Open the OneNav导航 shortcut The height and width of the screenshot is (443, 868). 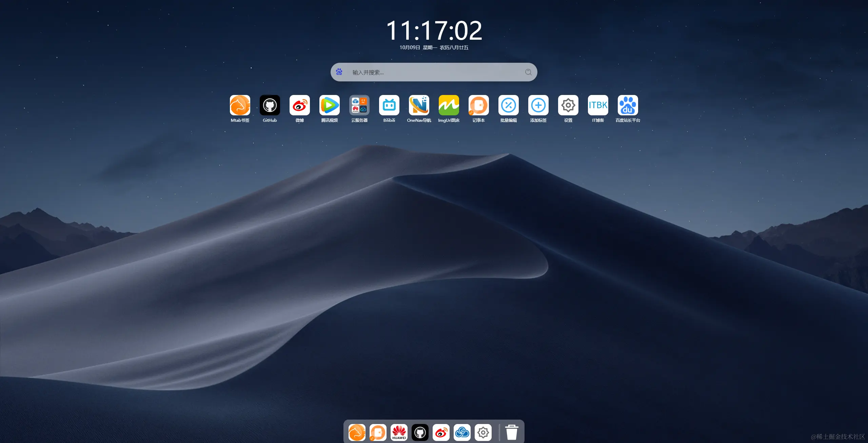tap(419, 105)
